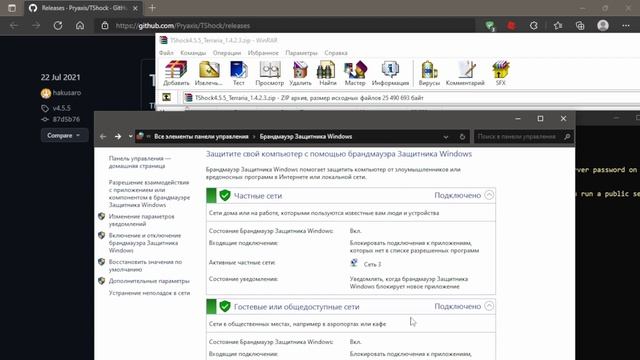
Task: Click breadcrumb Брандмауэр Защитника Windows
Action: [306, 136]
